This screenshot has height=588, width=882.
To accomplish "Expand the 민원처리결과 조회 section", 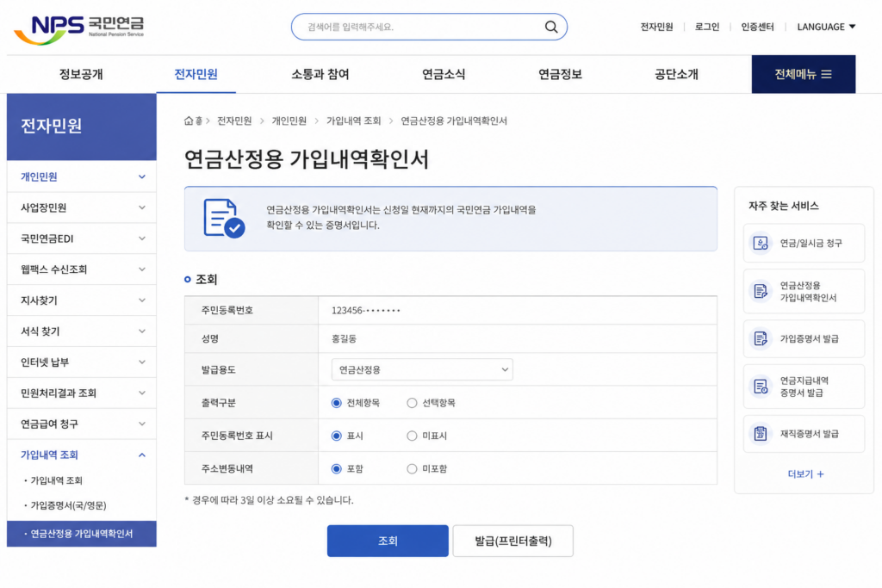I will pyautogui.click(x=82, y=393).
